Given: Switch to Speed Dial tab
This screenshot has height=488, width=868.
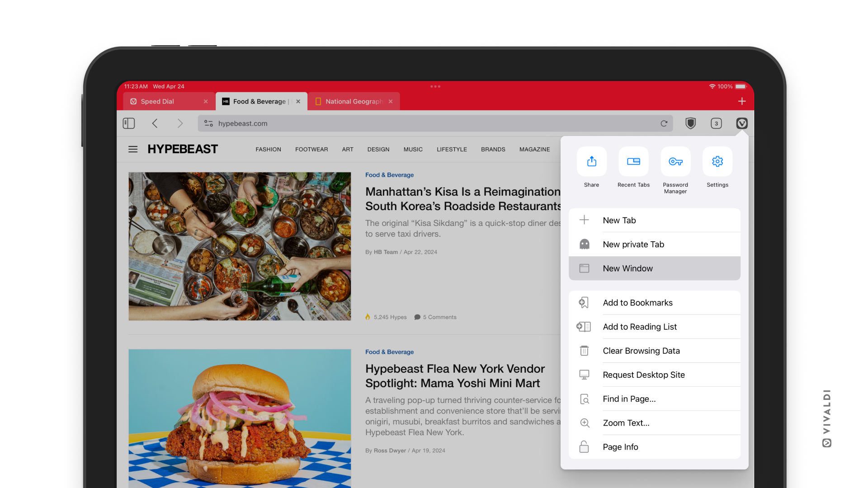Looking at the screenshot, I should 164,101.
